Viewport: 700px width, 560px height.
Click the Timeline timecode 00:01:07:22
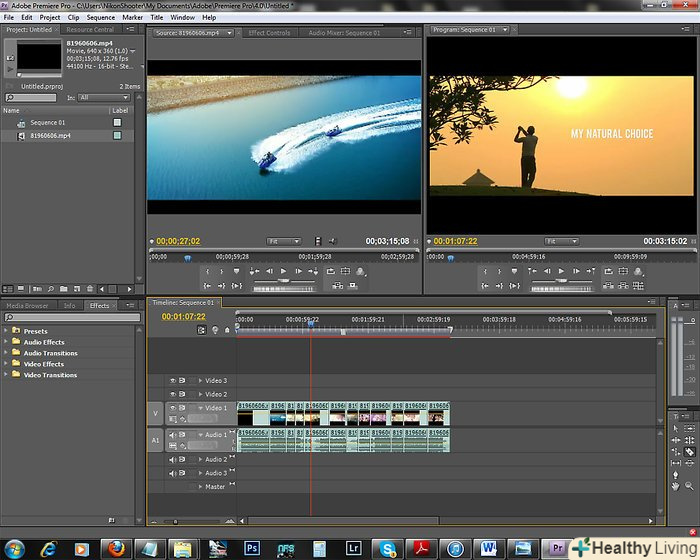point(184,316)
